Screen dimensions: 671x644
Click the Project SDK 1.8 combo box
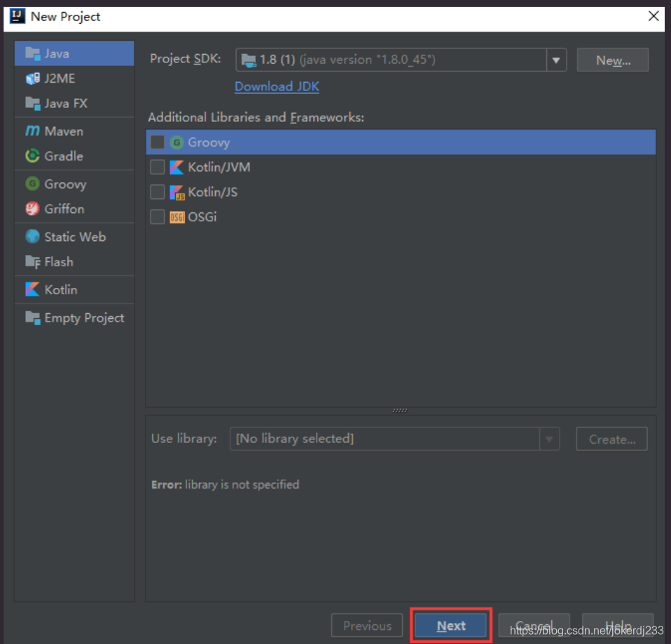pos(401,60)
